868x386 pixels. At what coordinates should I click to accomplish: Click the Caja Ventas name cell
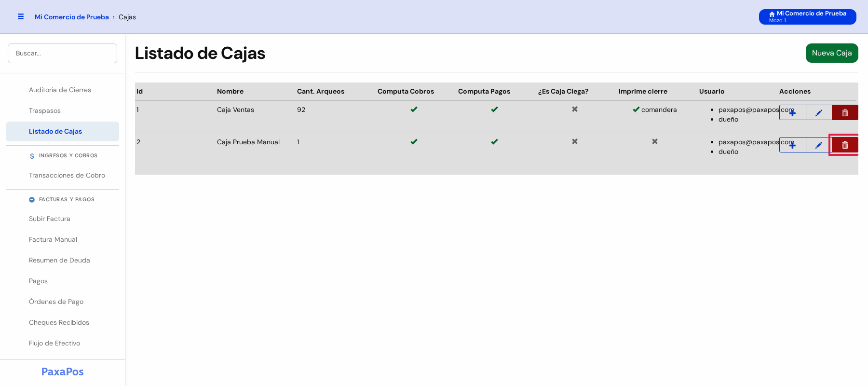click(x=235, y=110)
